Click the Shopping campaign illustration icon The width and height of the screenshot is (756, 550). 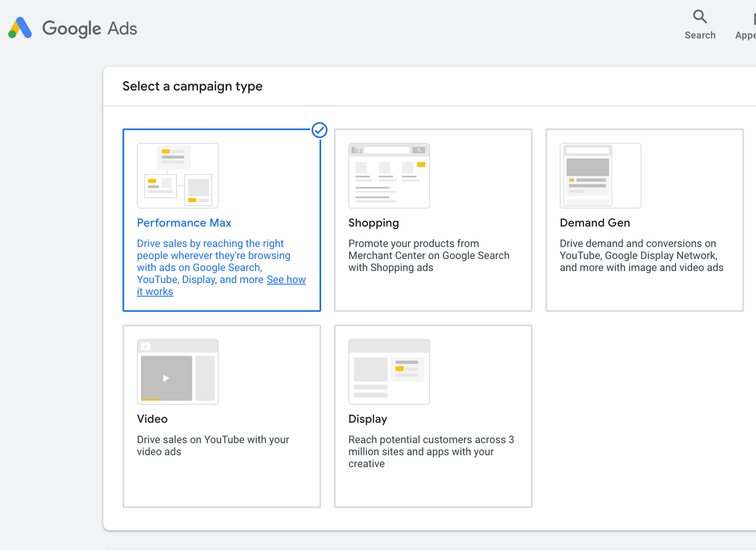389,175
